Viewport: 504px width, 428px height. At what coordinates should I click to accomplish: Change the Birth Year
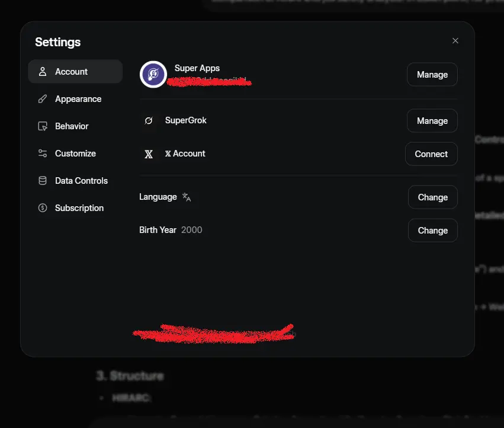tap(433, 231)
